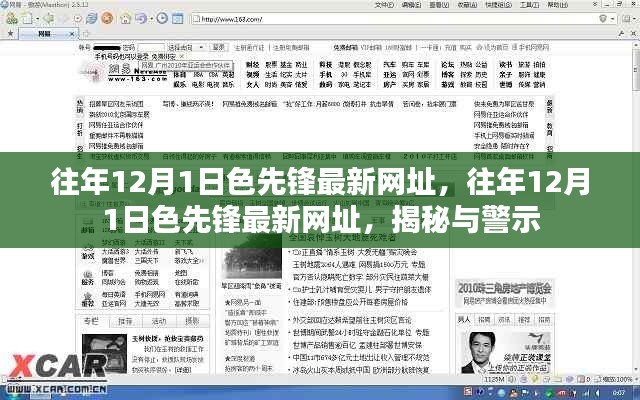Open the 注册通行证 link
Image resolution: width=640 pixels, height=400 pixels.
click(249, 48)
